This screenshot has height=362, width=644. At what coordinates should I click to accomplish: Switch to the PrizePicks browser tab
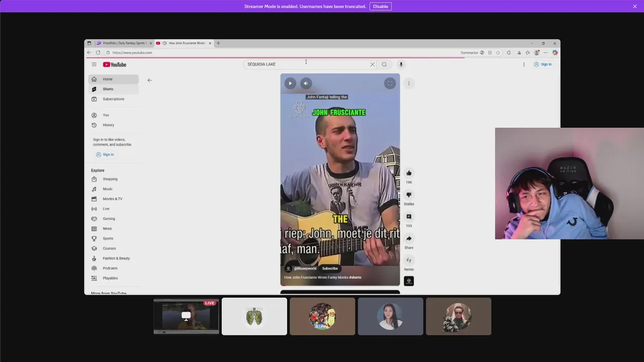[x=124, y=43]
